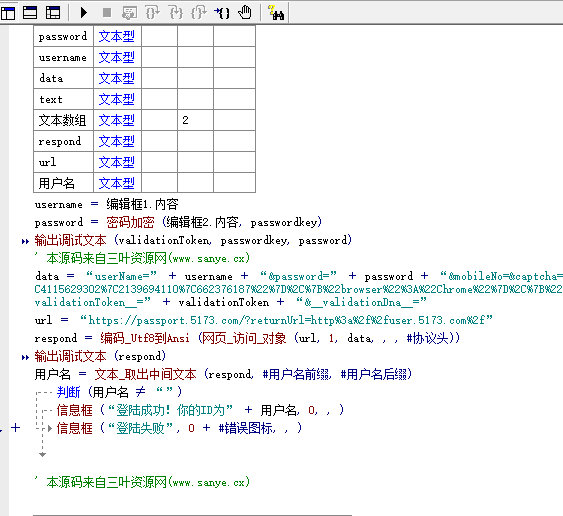
Task: Select the 文本数组 variable name cell
Action: 64,120
